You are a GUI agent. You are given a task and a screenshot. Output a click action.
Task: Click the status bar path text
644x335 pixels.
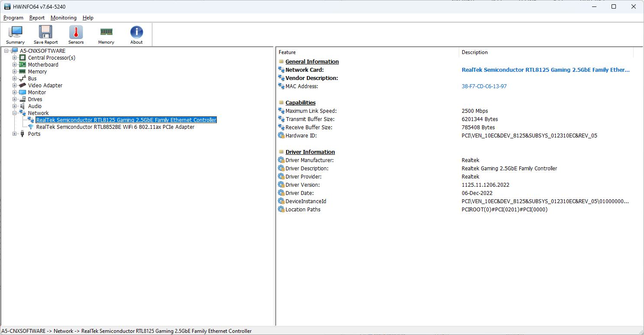(x=126, y=331)
